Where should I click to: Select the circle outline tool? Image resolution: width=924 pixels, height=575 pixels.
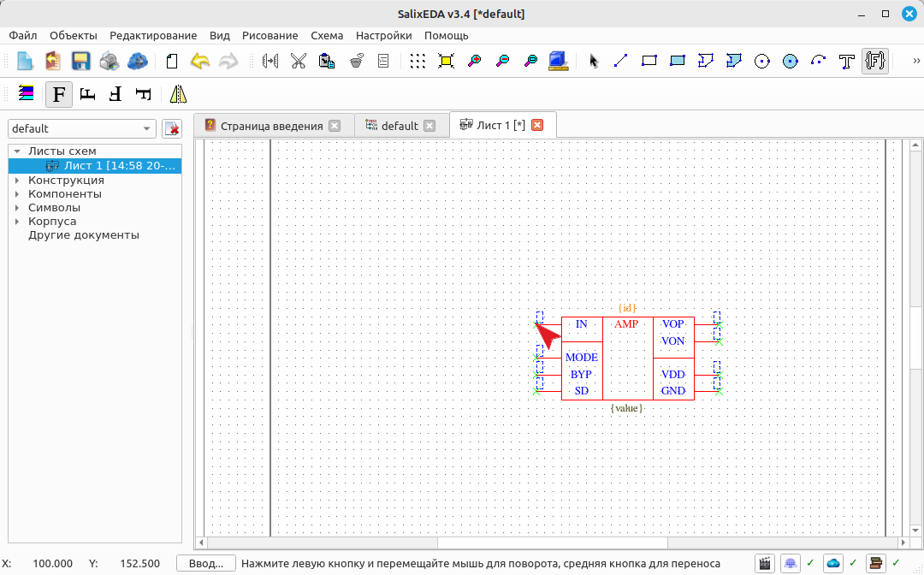762,61
